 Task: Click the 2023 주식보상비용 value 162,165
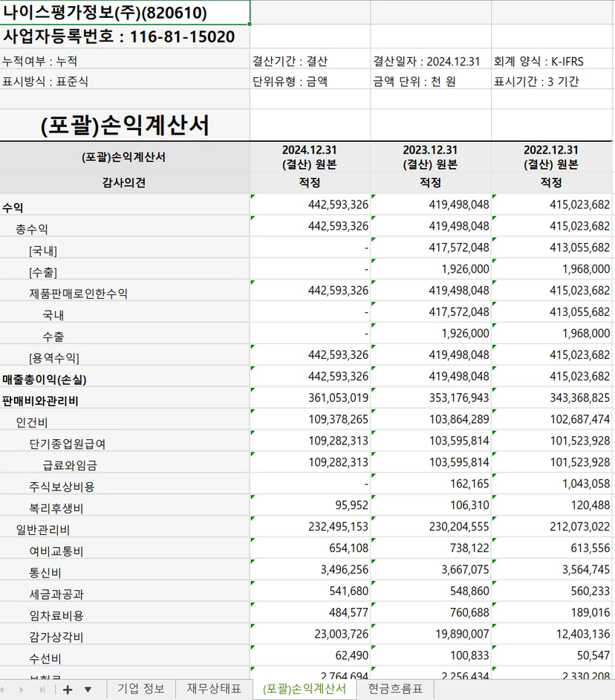[x=431, y=484]
